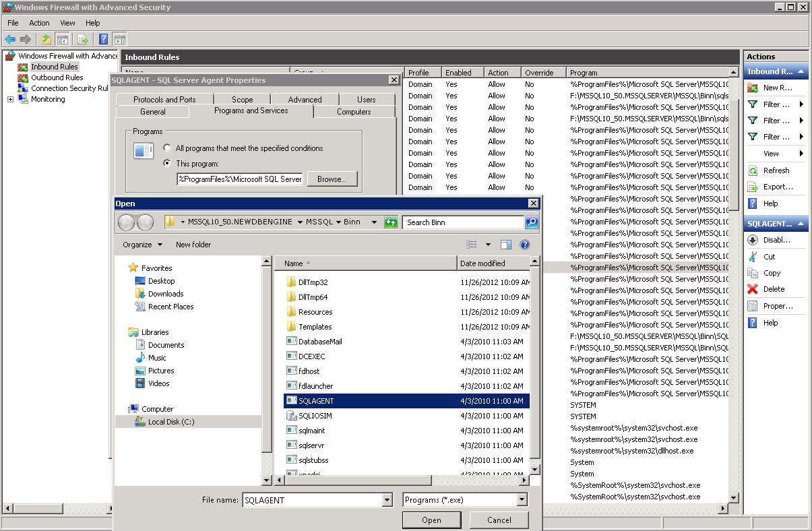The image size is (812, 531).
Task: Switch to the Protocols and Ports tab
Action: coord(164,100)
